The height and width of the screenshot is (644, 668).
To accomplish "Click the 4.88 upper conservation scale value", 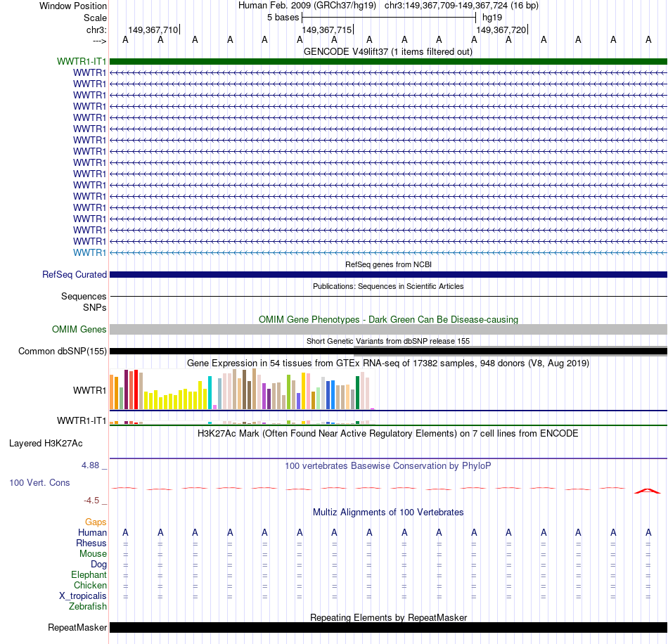I will 90,465.
